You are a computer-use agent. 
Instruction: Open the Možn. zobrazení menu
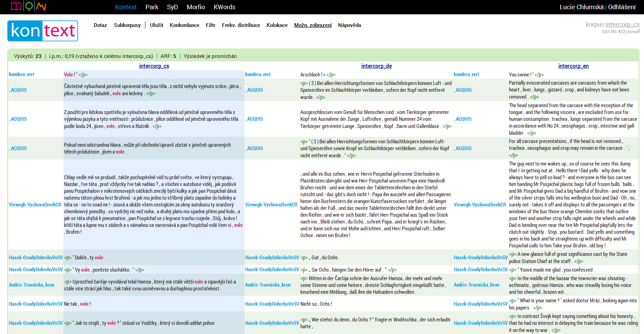pos(313,25)
